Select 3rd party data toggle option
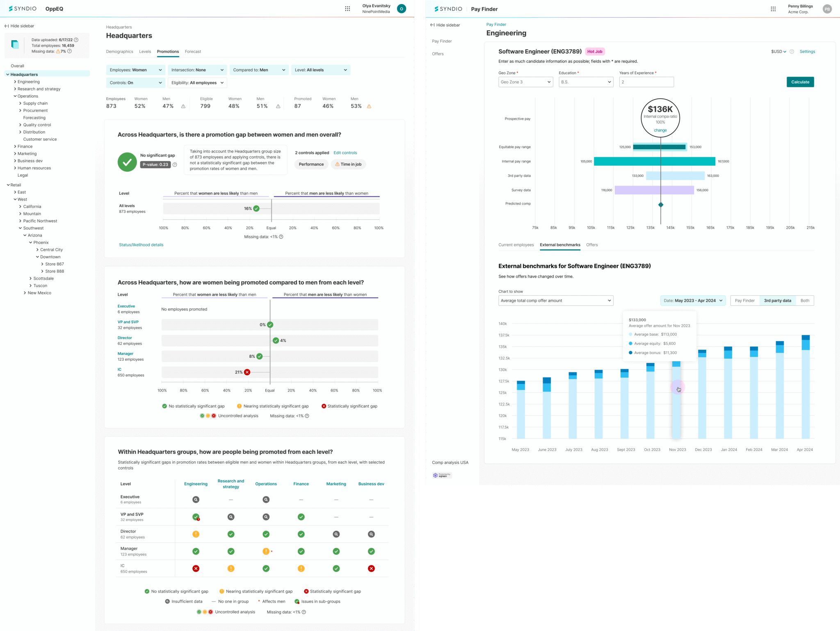This screenshot has height=631, width=840. pyautogui.click(x=777, y=301)
